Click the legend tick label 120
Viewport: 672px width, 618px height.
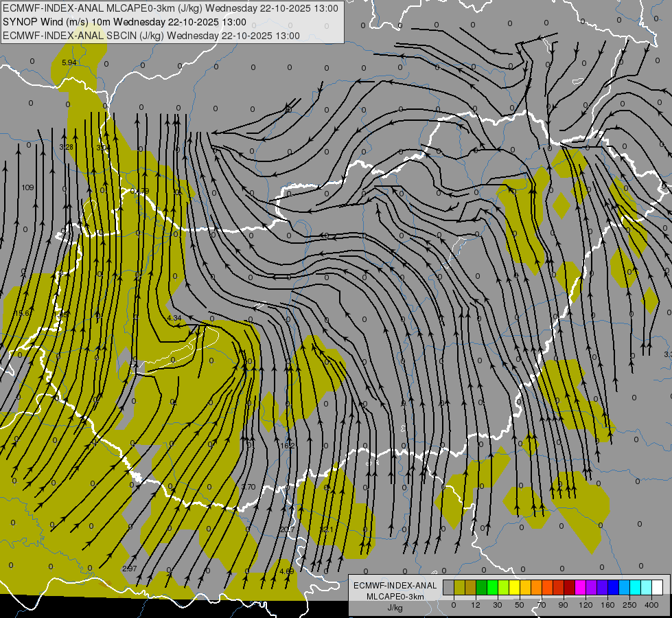[586, 605]
